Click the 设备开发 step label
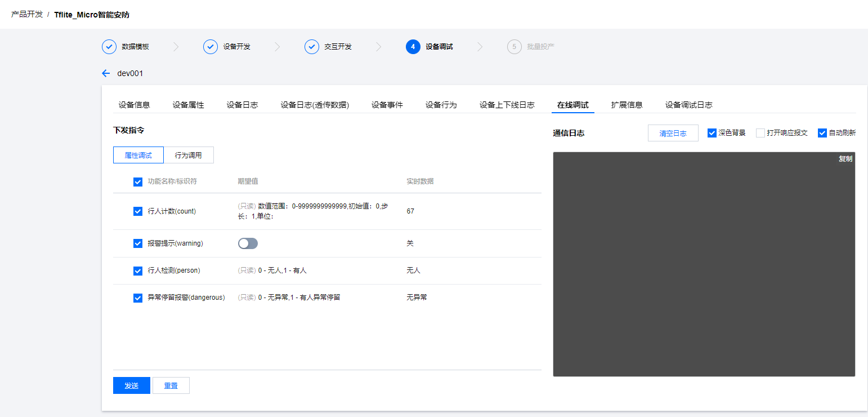 [237, 47]
